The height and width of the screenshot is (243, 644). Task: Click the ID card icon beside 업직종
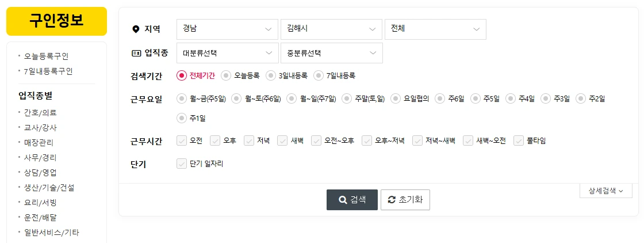pos(136,53)
